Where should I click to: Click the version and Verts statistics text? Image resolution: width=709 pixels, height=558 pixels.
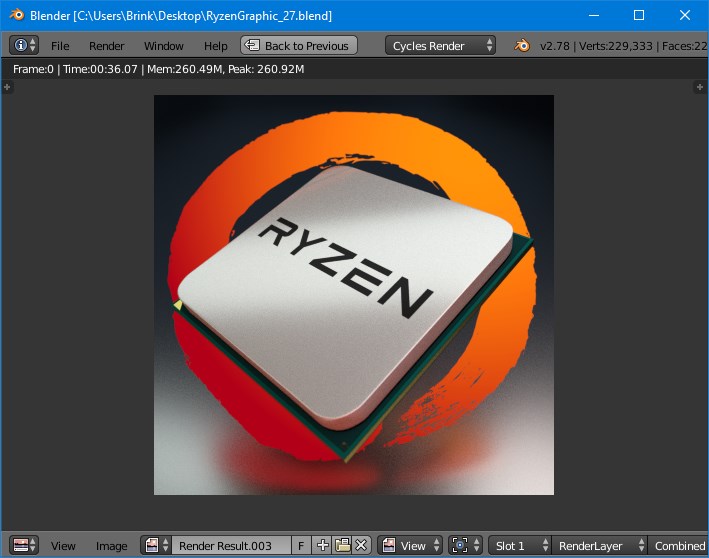[624, 46]
